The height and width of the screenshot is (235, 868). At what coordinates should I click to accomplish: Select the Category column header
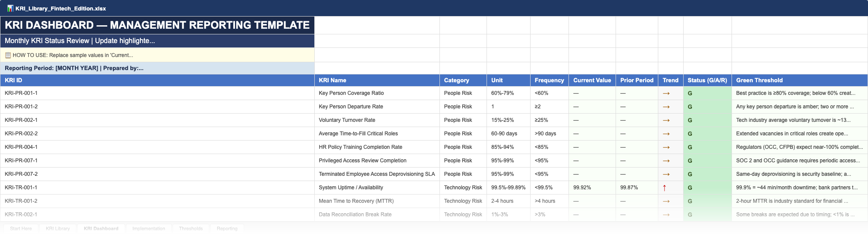tap(463, 80)
